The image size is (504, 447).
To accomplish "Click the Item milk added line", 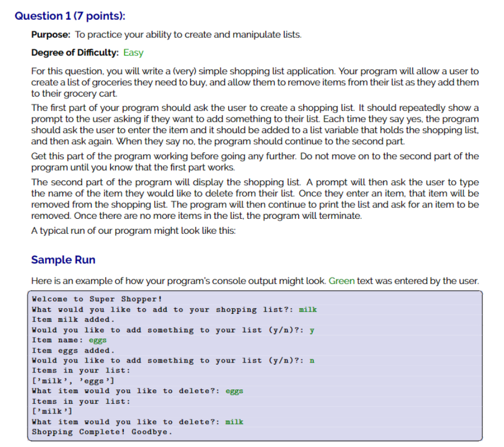I will [x=70, y=320].
